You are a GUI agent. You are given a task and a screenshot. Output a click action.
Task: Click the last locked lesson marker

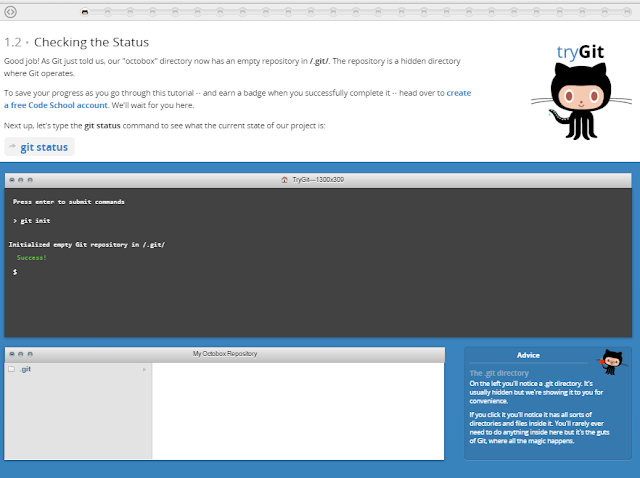pos(627,12)
